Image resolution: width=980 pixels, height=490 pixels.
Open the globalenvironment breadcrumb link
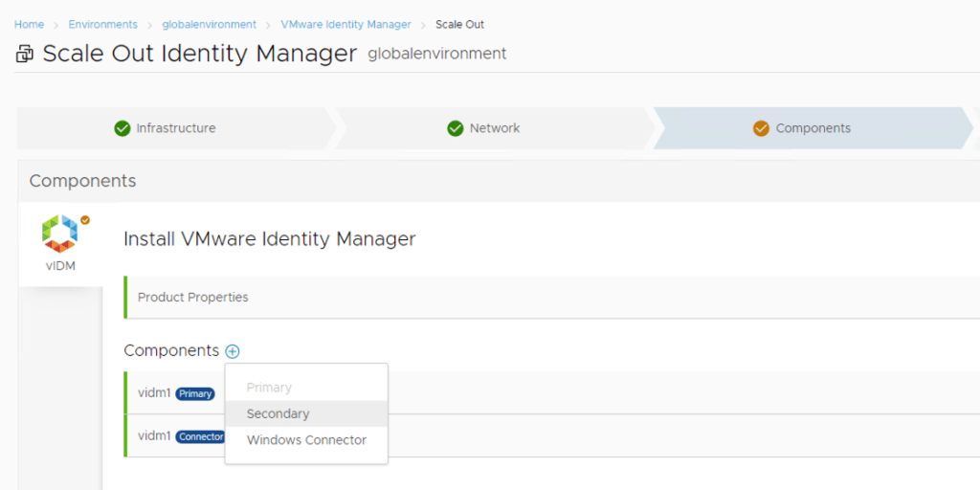click(209, 25)
